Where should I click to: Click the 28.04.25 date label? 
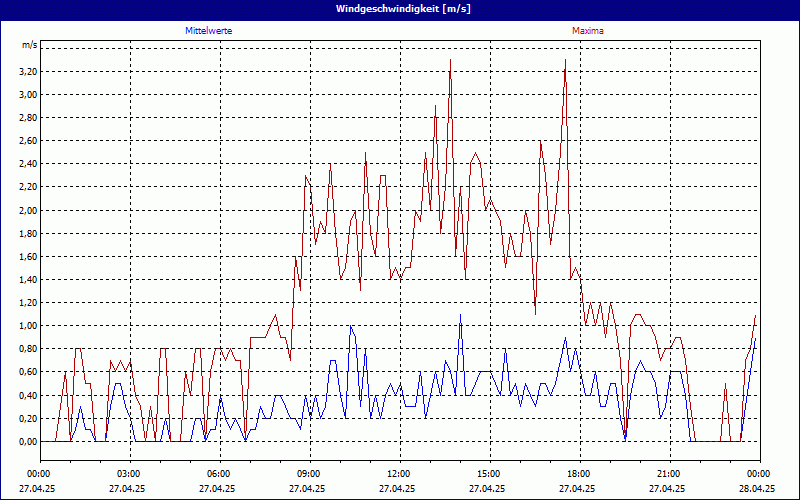tap(758, 489)
